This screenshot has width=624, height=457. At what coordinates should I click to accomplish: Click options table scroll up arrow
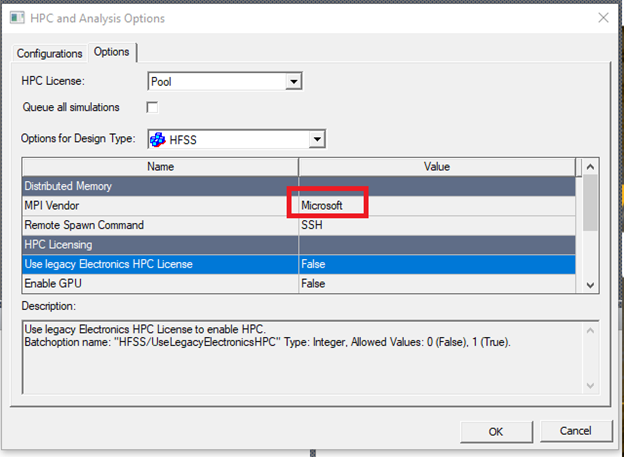click(590, 167)
